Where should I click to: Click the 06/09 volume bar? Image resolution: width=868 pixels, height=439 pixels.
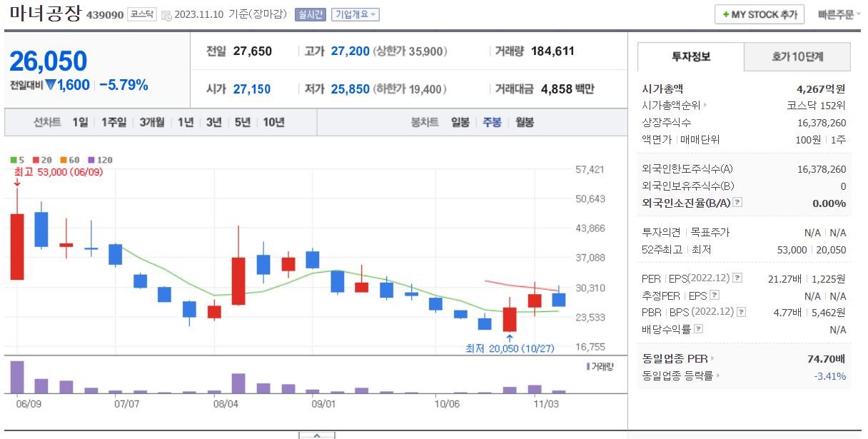click(x=17, y=377)
